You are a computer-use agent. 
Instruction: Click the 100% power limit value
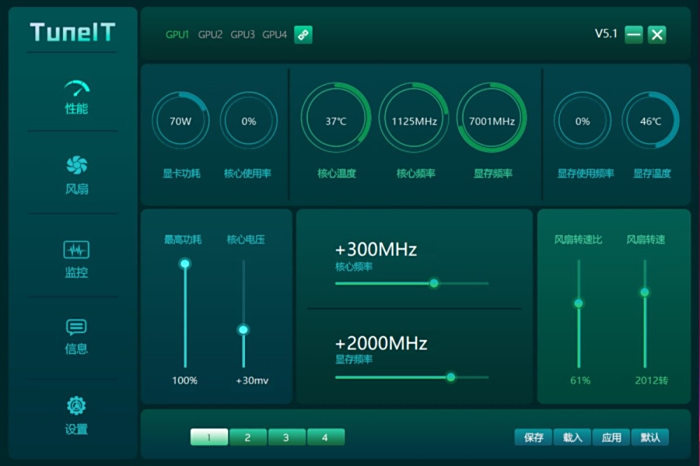[x=185, y=380]
